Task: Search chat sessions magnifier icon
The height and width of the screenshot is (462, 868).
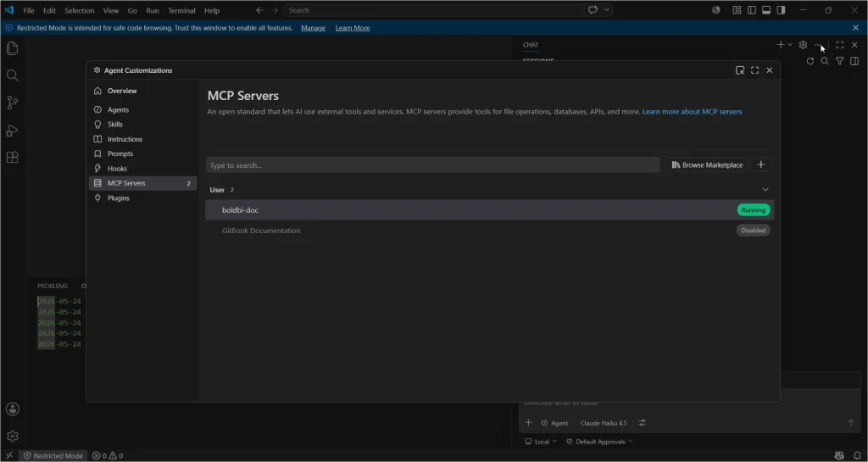Action: point(825,61)
